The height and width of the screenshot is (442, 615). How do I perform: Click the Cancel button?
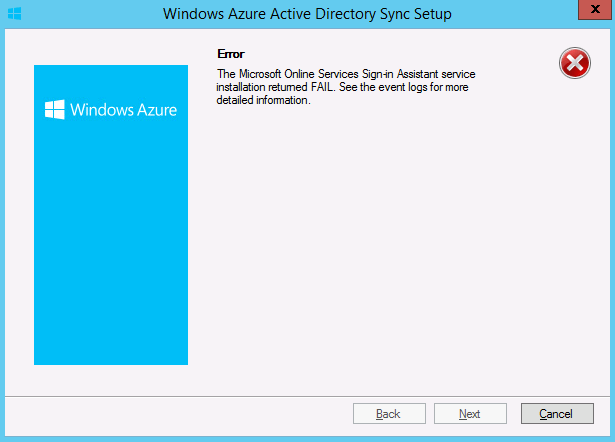point(557,413)
